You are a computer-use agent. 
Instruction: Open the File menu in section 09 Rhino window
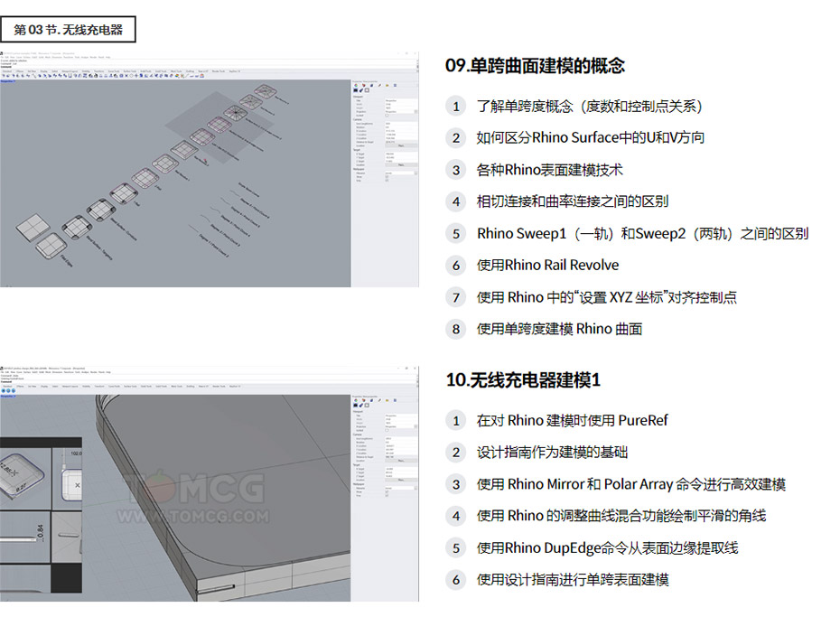click(2, 57)
